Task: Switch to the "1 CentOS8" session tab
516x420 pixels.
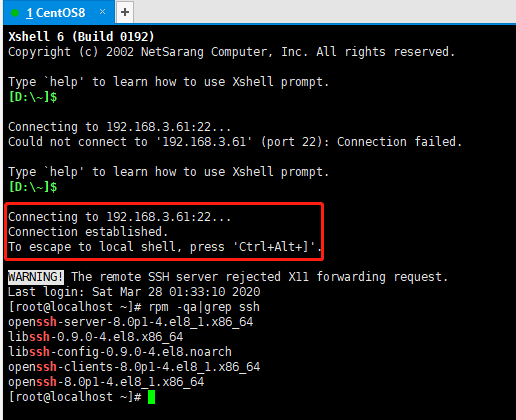Action: point(58,13)
